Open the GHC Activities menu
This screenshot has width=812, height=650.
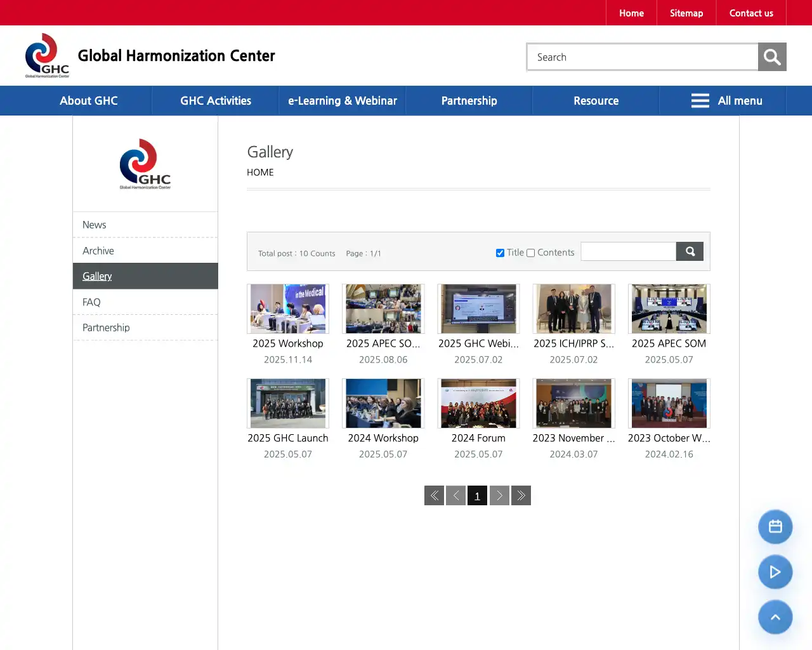click(214, 100)
